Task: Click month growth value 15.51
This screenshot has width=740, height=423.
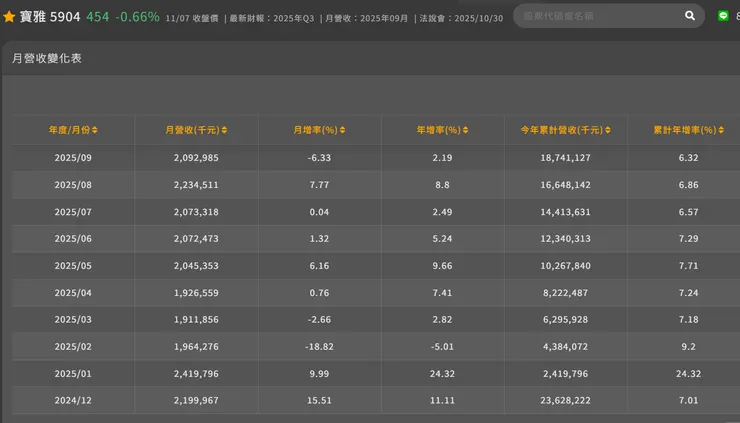Action: [320, 400]
